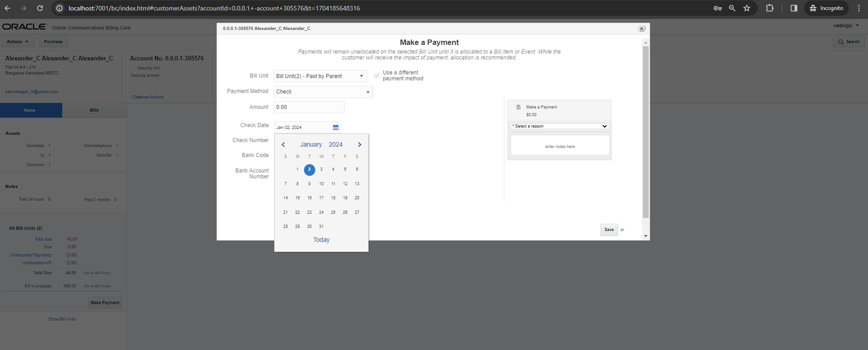Image resolution: width=868 pixels, height=350 pixels.
Task: Select January 18 in the calendar
Action: [333, 198]
